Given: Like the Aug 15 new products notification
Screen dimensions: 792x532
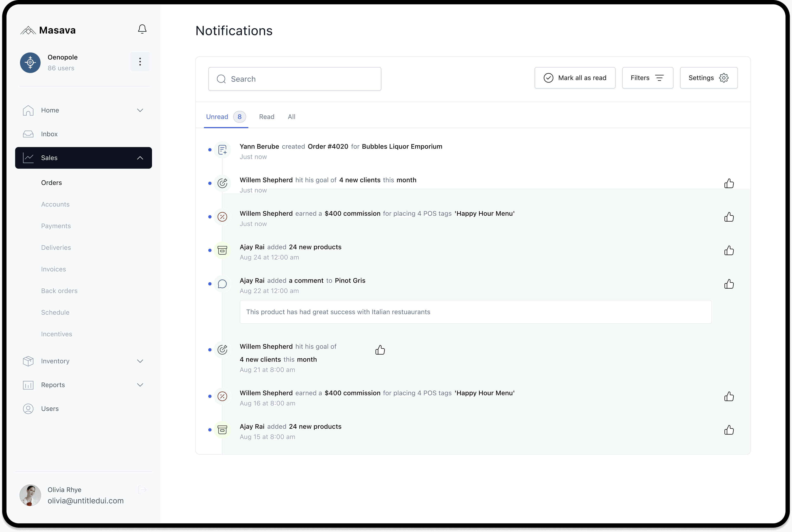Looking at the screenshot, I should [729, 430].
